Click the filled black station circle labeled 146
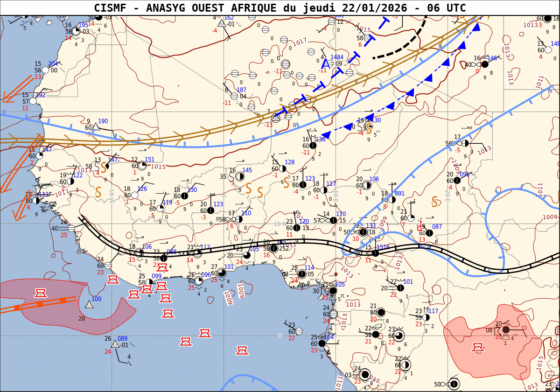The image size is (560, 392). coord(485,64)
